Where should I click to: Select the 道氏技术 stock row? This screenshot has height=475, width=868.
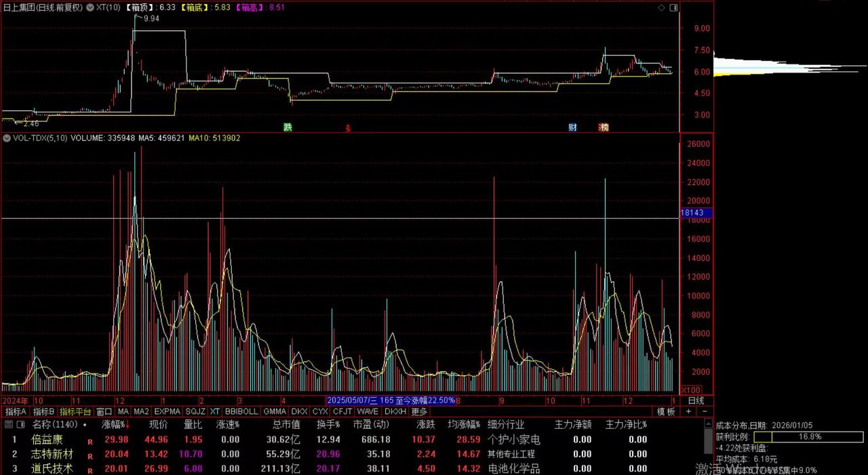click(x=353, y=468)
